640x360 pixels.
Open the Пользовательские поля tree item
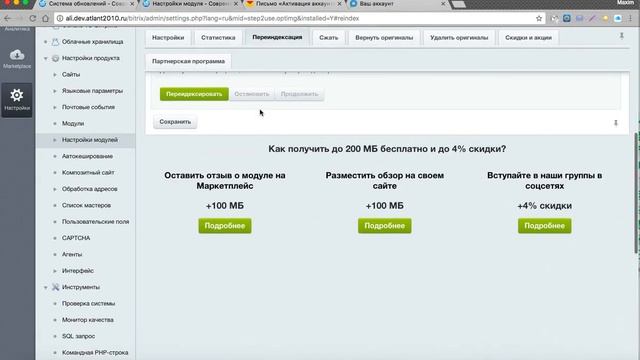96,221
